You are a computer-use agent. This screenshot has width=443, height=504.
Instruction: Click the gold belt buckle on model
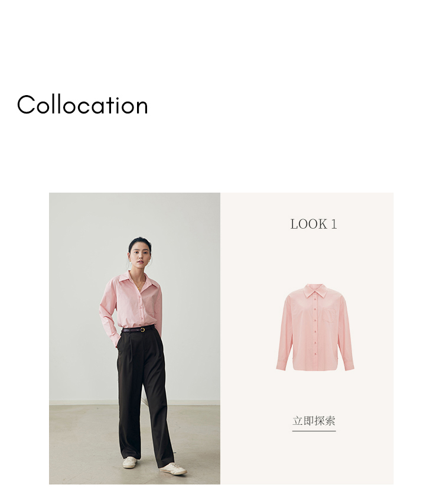142,330
